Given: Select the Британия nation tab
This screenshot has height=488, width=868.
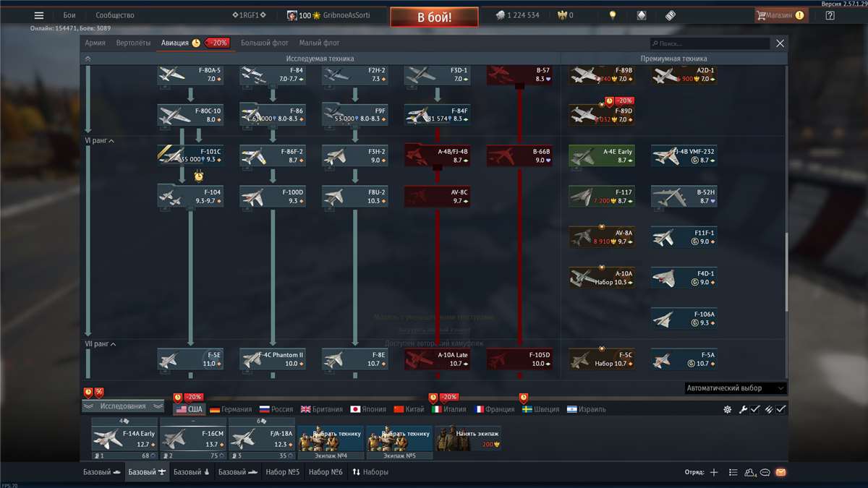Looking at the screenshot, I should click(x=323, y=409).
